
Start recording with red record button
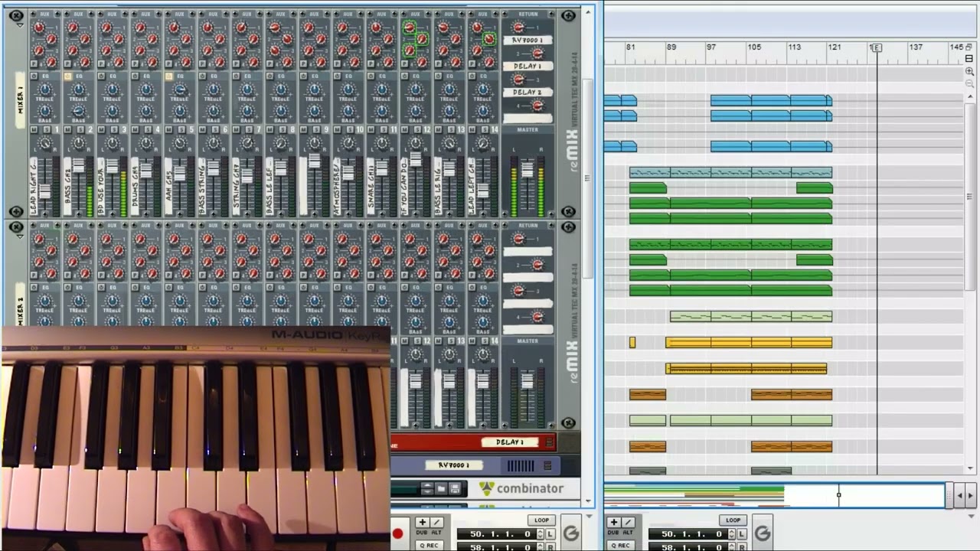(397, 533)
